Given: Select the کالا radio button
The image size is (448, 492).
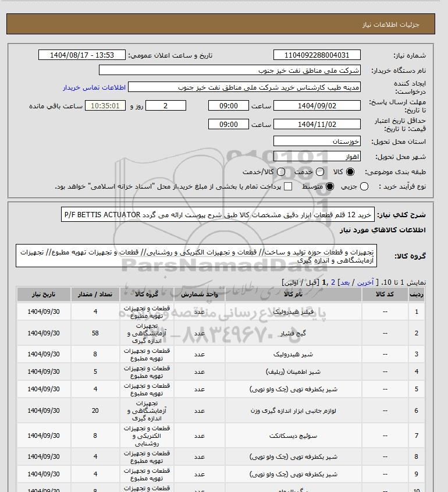Looking at the screenshot, I should click(x=350, y=172).
